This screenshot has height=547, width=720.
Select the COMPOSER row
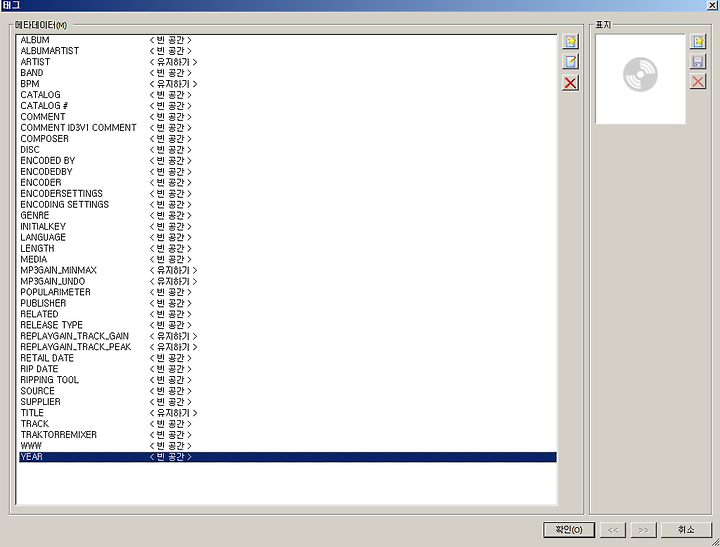pyautogui.click(x=288, y=139)
